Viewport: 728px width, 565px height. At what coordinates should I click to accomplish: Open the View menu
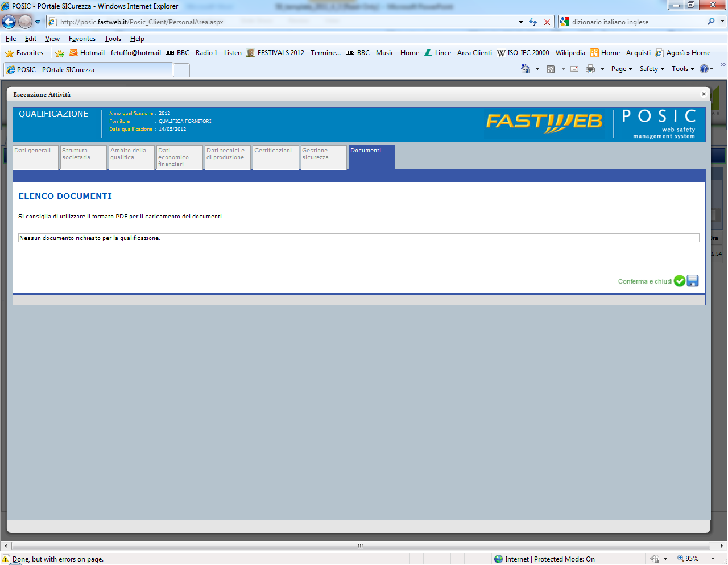pos(52,39)
